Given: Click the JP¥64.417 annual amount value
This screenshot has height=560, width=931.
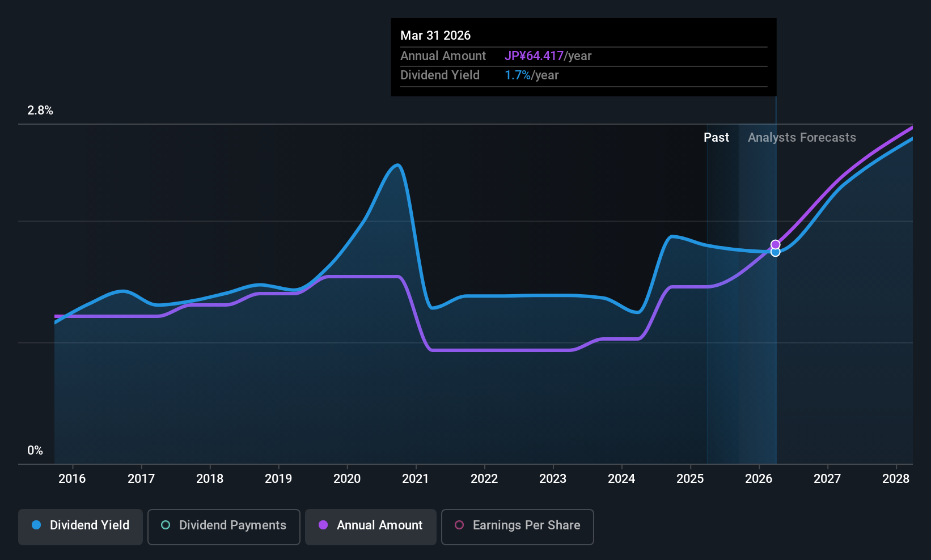Looking at the screenshot, I should point(534,56).
